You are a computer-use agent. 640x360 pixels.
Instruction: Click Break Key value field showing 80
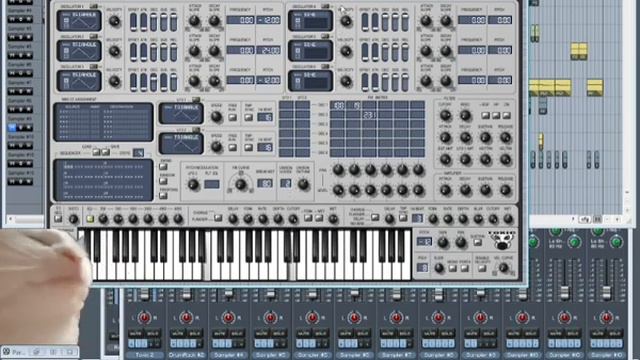pos(264,184)
